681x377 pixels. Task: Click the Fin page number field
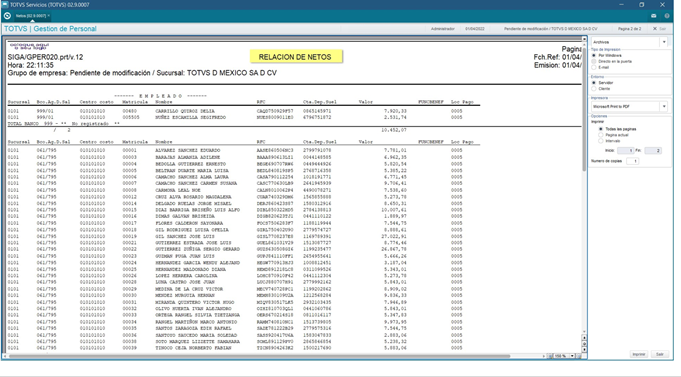pos(652,150)
